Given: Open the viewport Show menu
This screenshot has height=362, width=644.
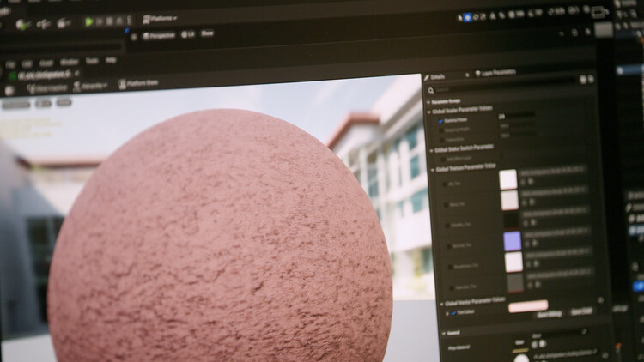Looking at the screenshot, I should pyautogui.click(x=208, y=33).
